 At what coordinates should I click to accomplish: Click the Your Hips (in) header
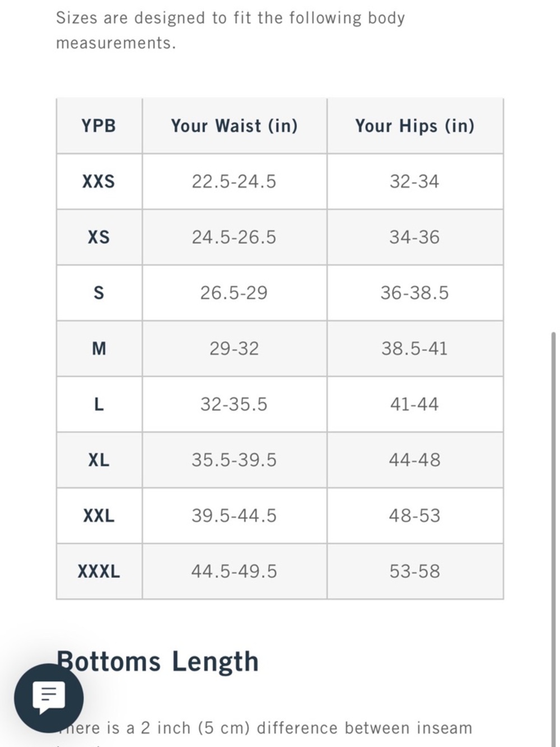pos(415,126)
